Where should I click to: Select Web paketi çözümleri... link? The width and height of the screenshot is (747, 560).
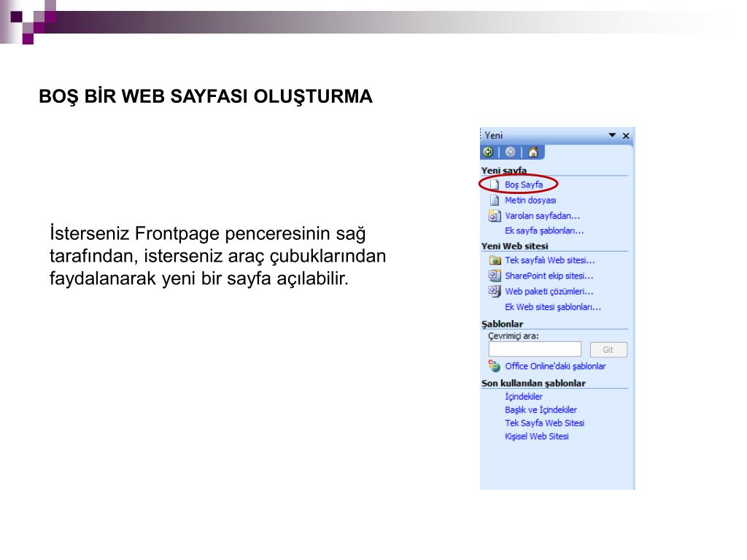[549, 292]
